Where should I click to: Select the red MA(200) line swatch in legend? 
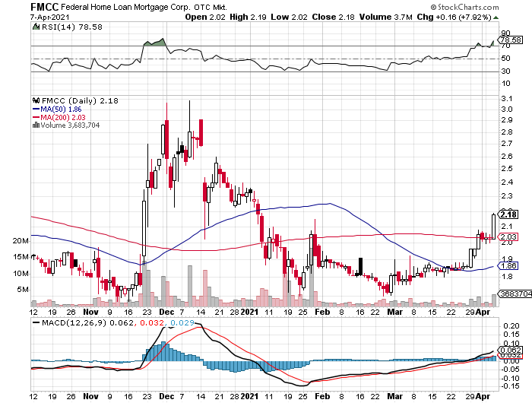(36, 117)
